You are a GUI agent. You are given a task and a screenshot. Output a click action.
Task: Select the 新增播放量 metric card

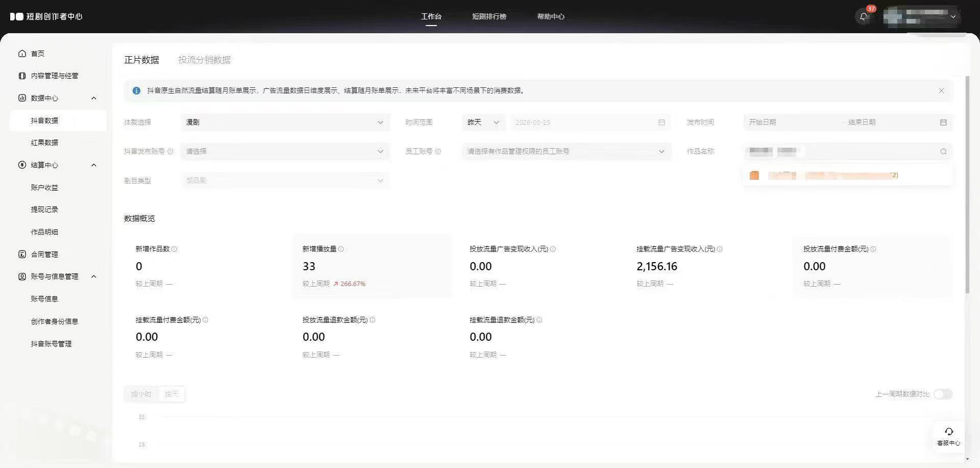pos(372,266)
